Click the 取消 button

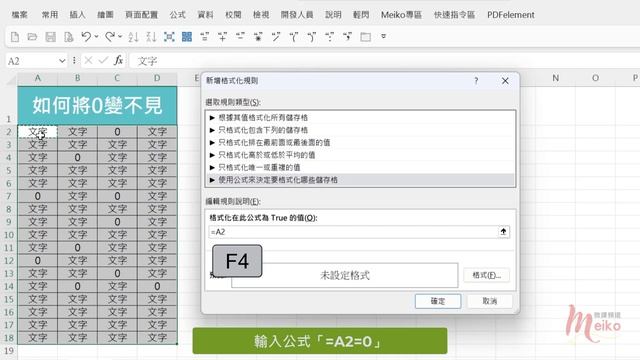click(x=490, y=301)
